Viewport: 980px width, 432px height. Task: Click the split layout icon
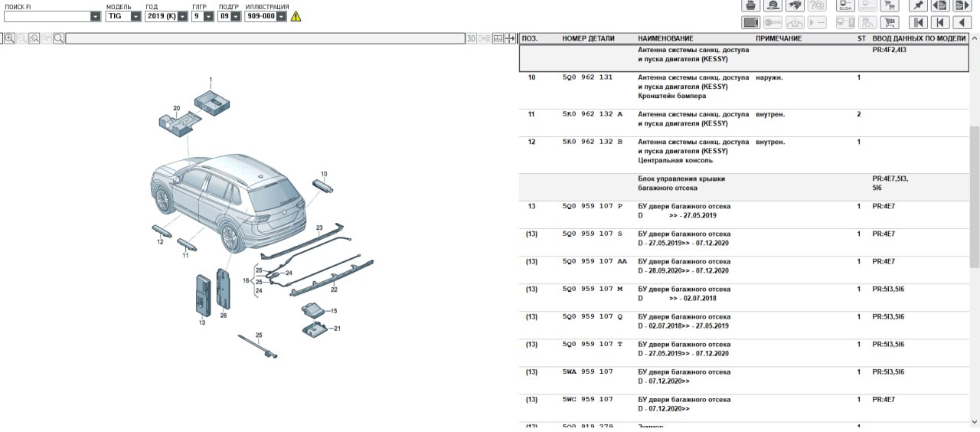point(498,38)
